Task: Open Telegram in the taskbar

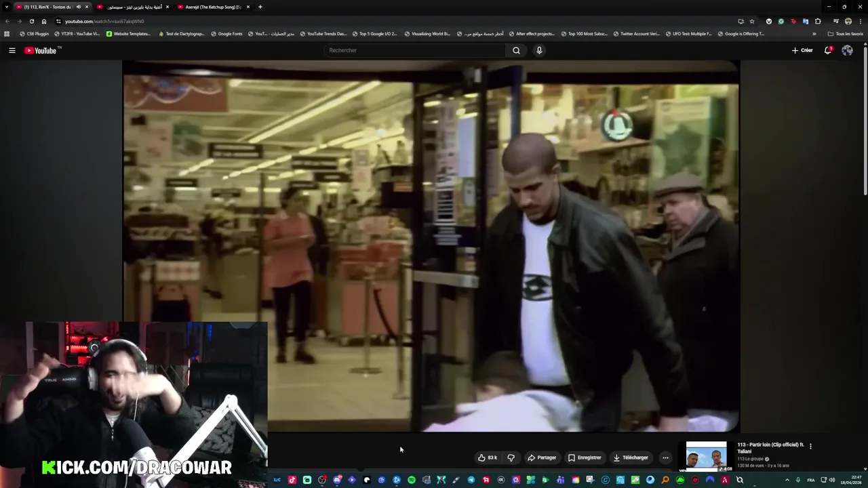Action: [x=471, y=480]
